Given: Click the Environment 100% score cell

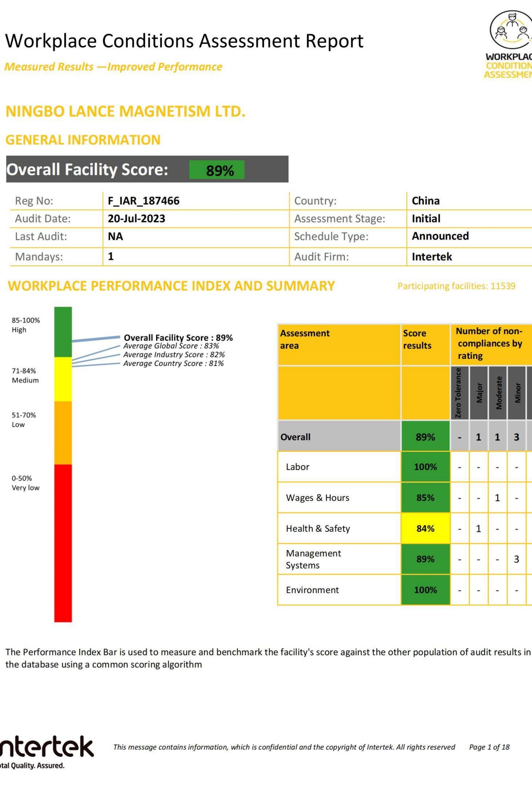Looking at the screenshot, I should coord(426,590).
